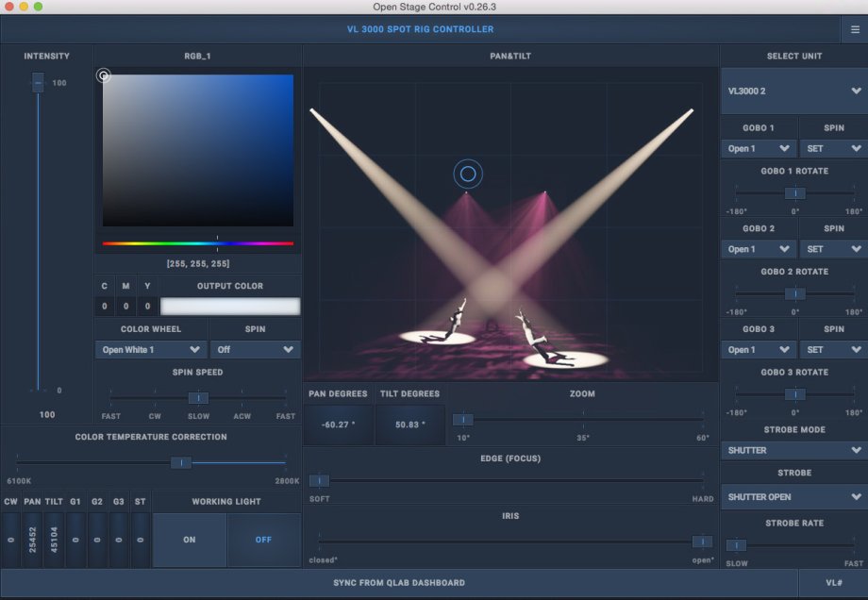Click the Zoom slider handle

pyautogui.click(x=462, y=420)
